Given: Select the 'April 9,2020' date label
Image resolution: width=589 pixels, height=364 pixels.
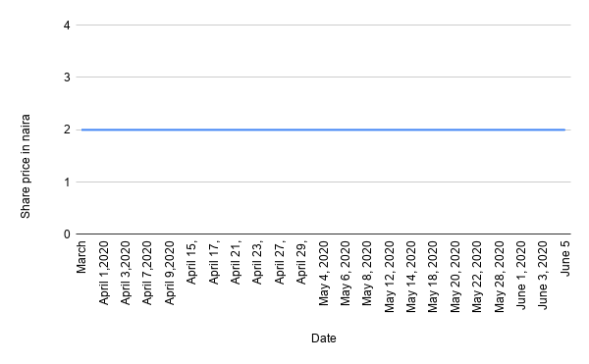Looking at the screenshot, I should (170, 273).
